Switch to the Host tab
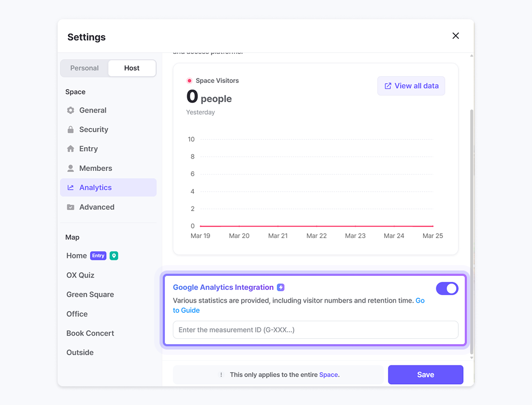532x405 pixels. [x=132, y=68]
